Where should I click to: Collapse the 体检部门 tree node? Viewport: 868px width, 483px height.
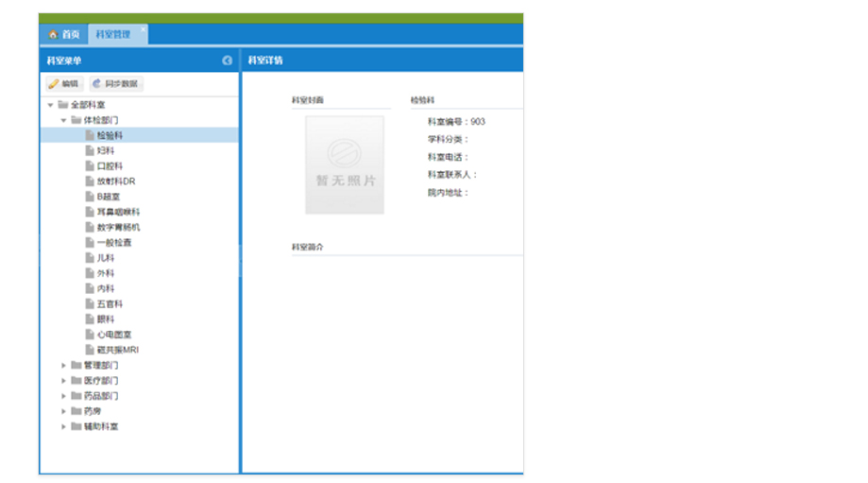(64, 120)
